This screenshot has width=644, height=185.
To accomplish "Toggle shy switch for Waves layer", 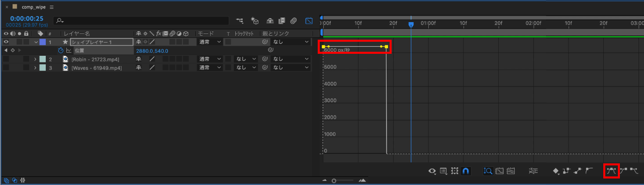I will click(139, 67).
